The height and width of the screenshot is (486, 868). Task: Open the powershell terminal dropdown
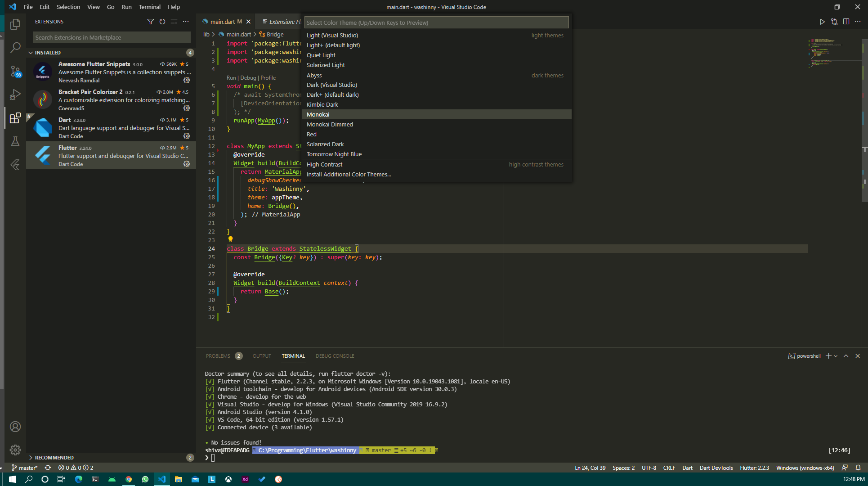[836, 355]
